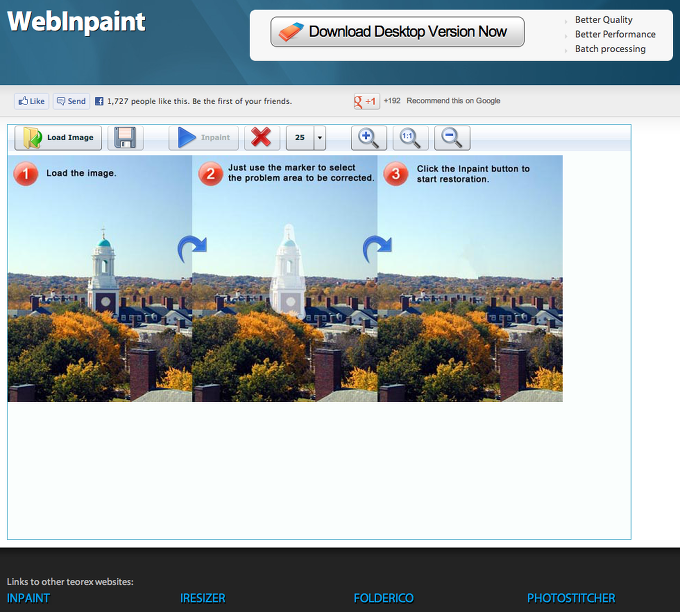The width and height of the screenshot is (680, 612).
Task: Zoom in with the plus magnifier
Action: coord(369,138)
